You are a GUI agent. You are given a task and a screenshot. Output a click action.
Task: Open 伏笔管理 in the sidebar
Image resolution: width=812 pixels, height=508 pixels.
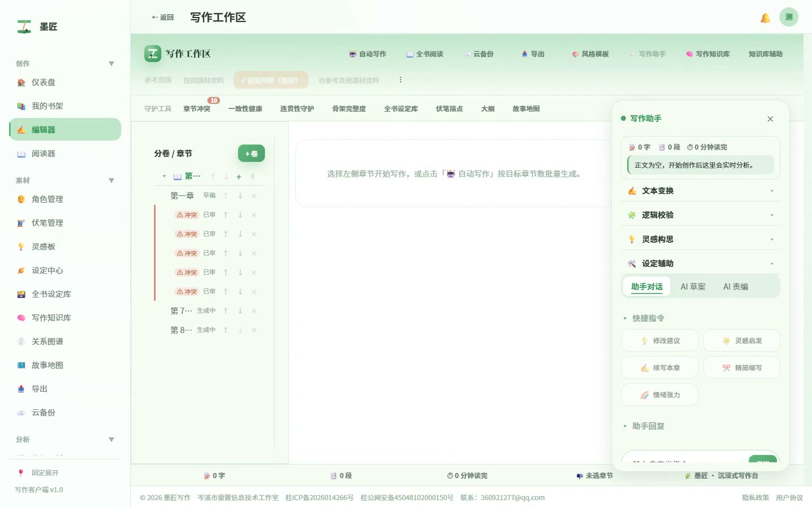65,223
